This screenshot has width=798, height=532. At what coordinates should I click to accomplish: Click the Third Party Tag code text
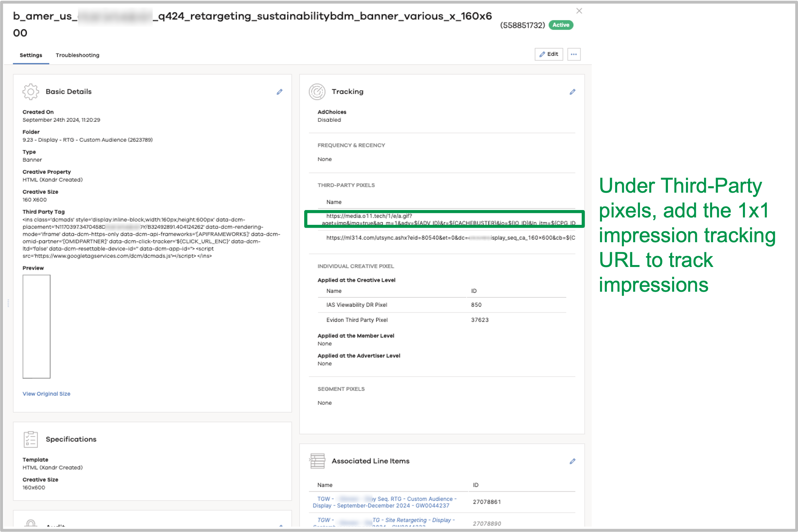(x=151, y=238)
